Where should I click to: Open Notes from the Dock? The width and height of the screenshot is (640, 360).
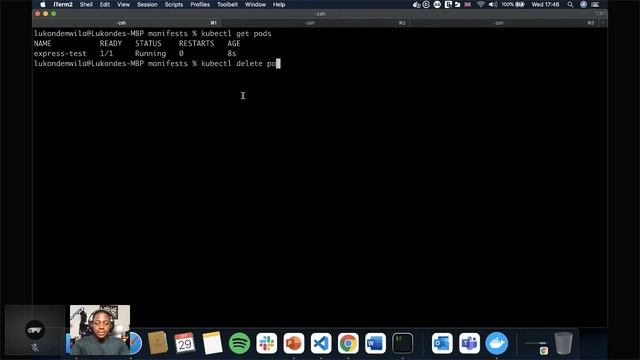tap(212, 343)
